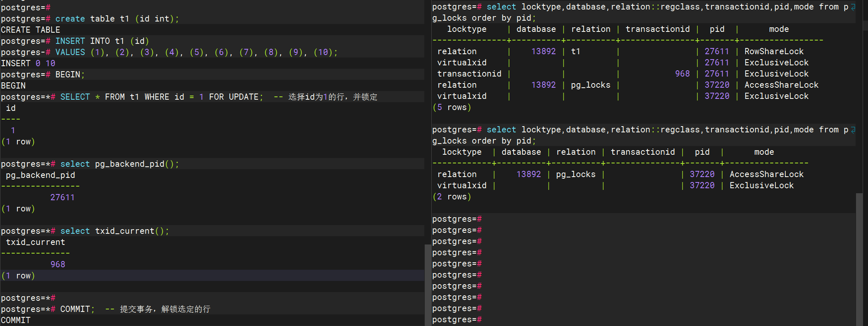The width and height of the screenshot is (868, 326).
Task: Click the line-wrap arrow icon on second query
Action: tap(853, 130)
